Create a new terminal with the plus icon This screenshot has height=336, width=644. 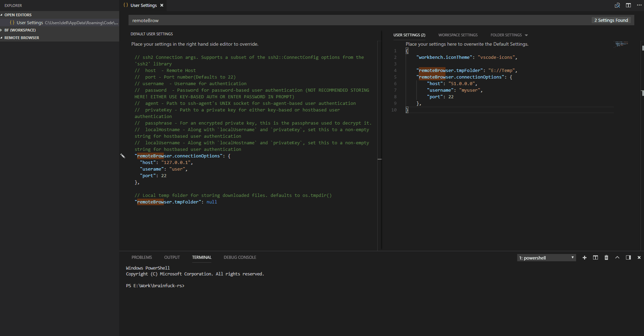(x=584, y=257)
